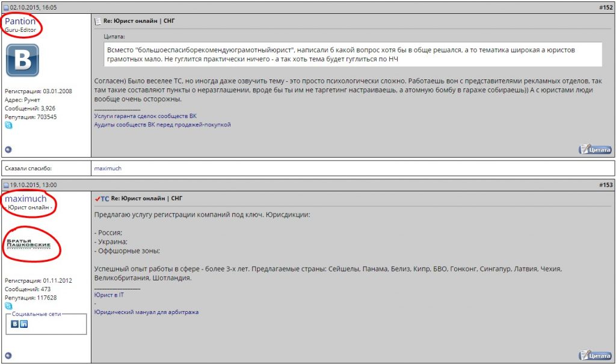Click status icon at bottom of Pantion's post

point(8,149)
